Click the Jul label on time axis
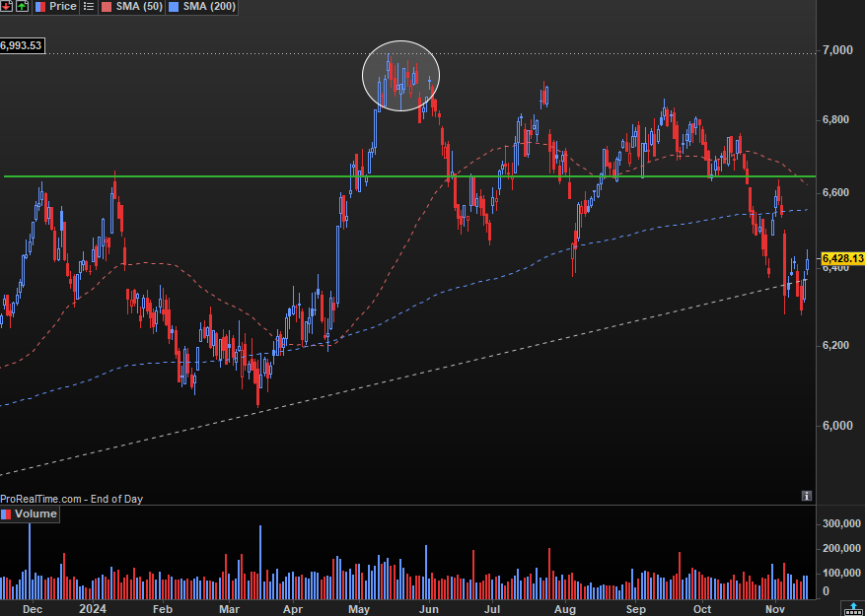 click(491, 609)
